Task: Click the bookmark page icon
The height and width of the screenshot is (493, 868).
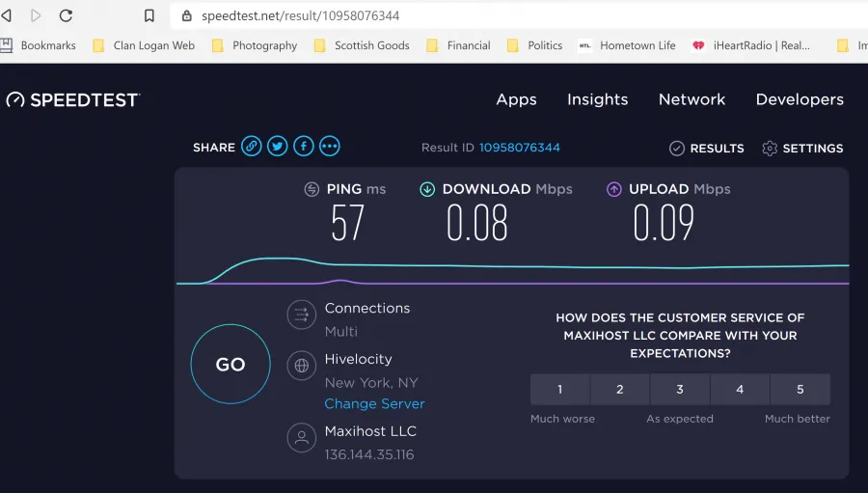Action: coord(149,15)
